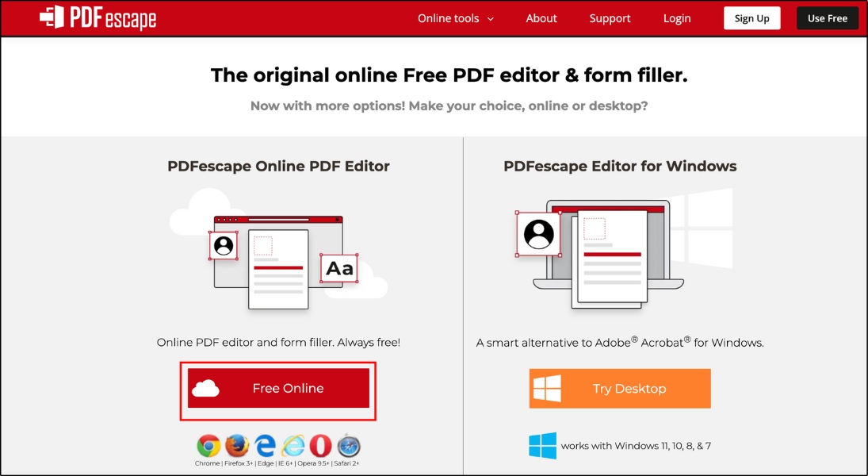Select the Internet Explorer icon
Image resolution: width=868 pixels, height=476 pixels.
(292, 446)
